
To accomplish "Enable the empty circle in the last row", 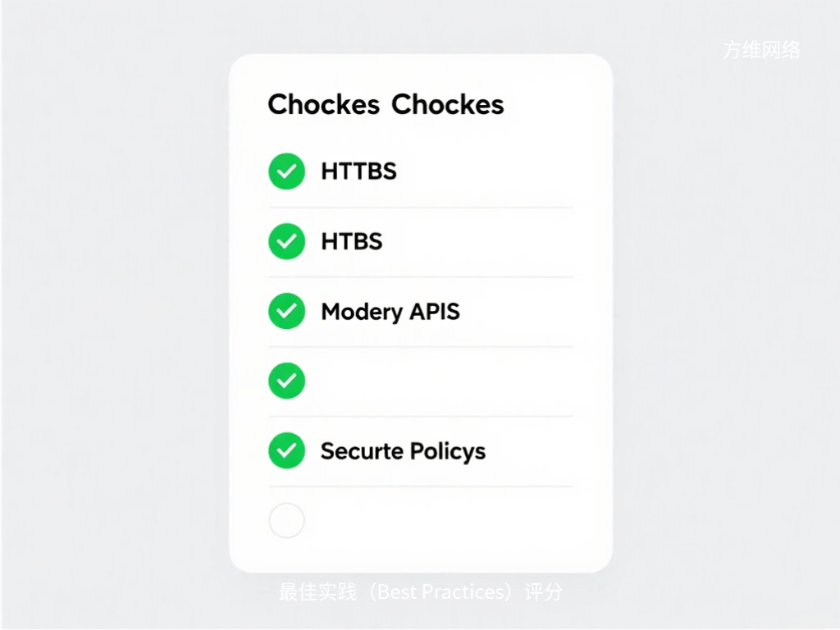I will [x=286, y=520].
